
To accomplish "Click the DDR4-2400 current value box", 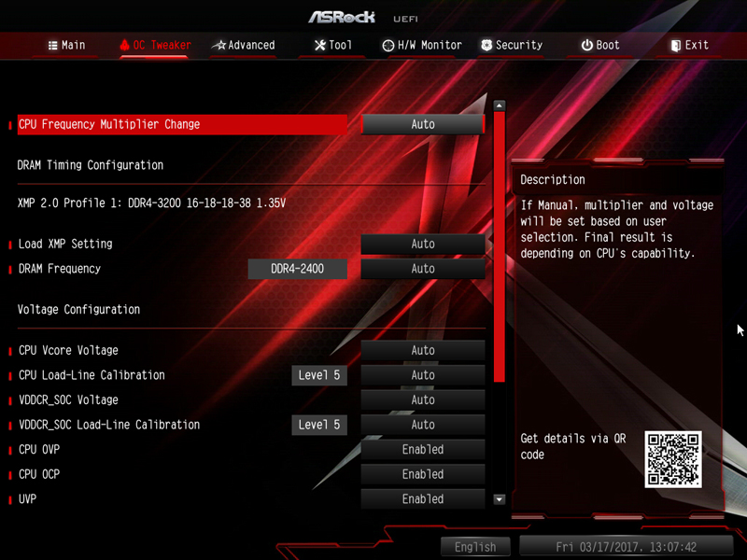I will click(297, 269).
